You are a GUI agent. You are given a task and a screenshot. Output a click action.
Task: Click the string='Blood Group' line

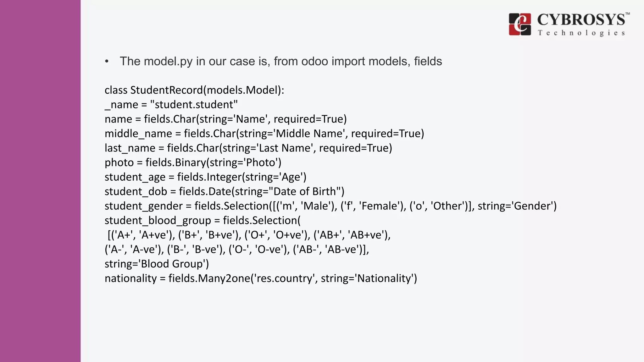(x=157, y=264)
